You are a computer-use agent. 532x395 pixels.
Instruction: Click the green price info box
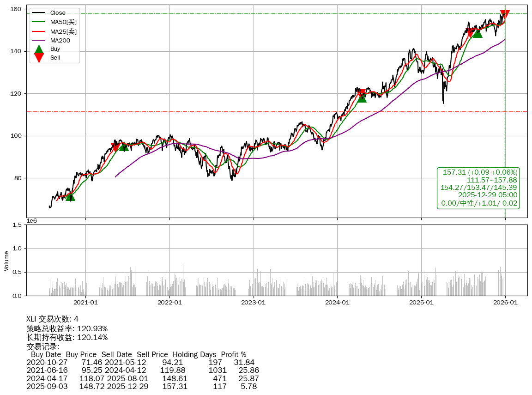point(478,188)
